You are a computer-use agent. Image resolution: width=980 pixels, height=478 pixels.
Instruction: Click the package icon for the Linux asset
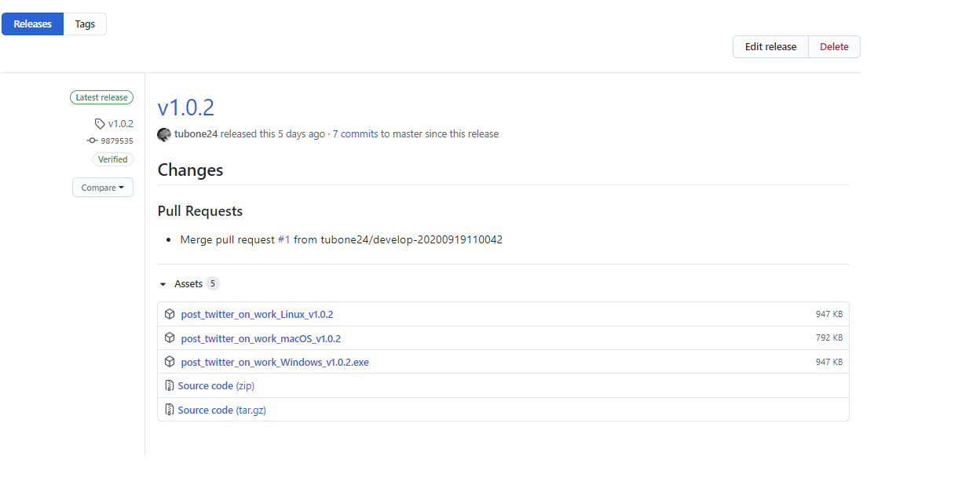coord(170,314)
